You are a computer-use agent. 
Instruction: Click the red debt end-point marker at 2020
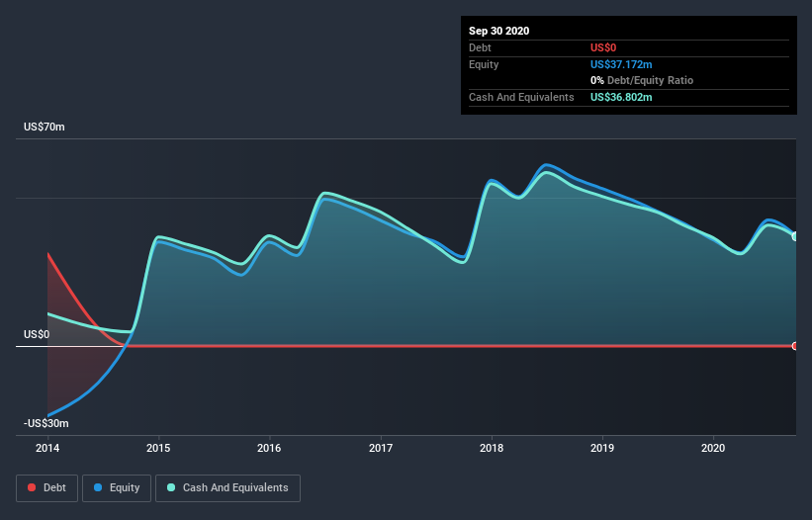tap(795, 346)
